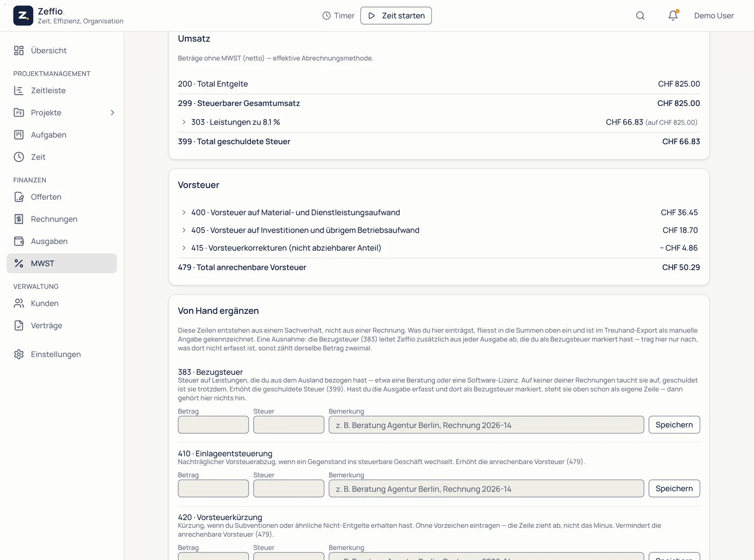Viewport: 754px width, 560px height.
Task: Click the Projekte folder icon
Action: pyautogui.click(x=19, y=113)
